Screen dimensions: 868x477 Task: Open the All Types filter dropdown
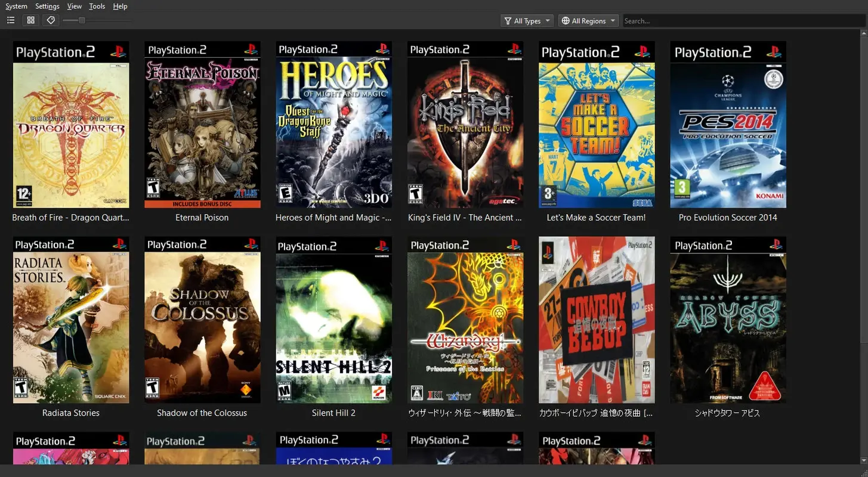pyautogui.click(x=526, y=20)
